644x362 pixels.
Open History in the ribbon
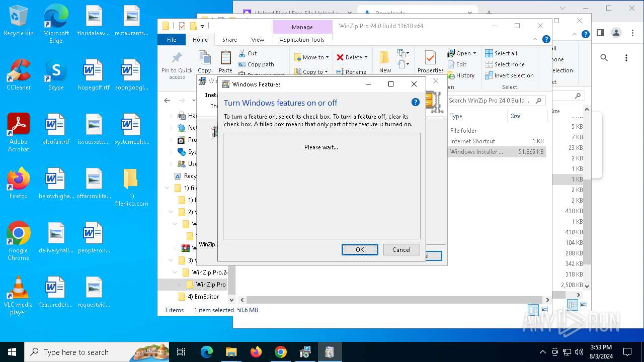(461, 75)
